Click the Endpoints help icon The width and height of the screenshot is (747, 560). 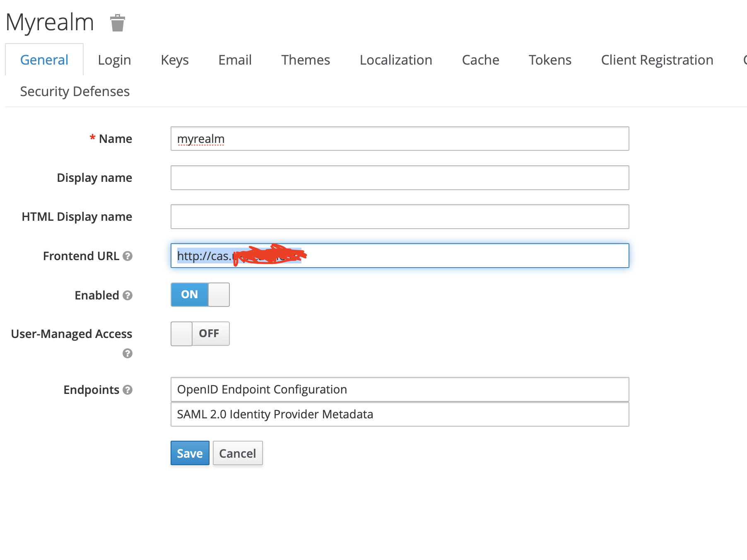click(x=128, y=390)
